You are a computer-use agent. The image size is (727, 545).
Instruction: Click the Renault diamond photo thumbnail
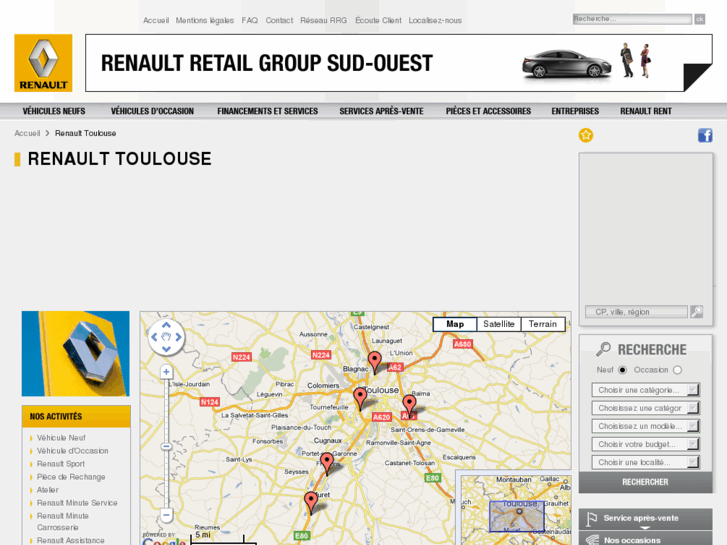pos(76,353)
